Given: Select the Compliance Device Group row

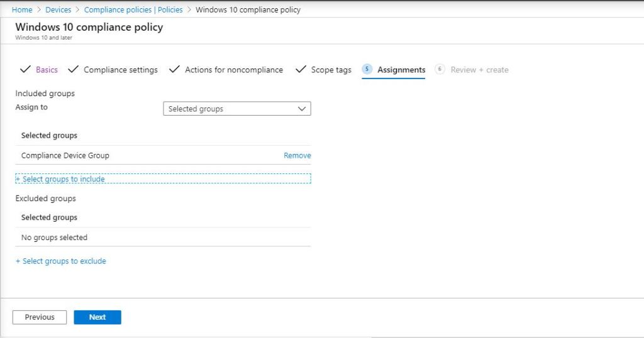Looking at the screenshot, I should [65, 155].
